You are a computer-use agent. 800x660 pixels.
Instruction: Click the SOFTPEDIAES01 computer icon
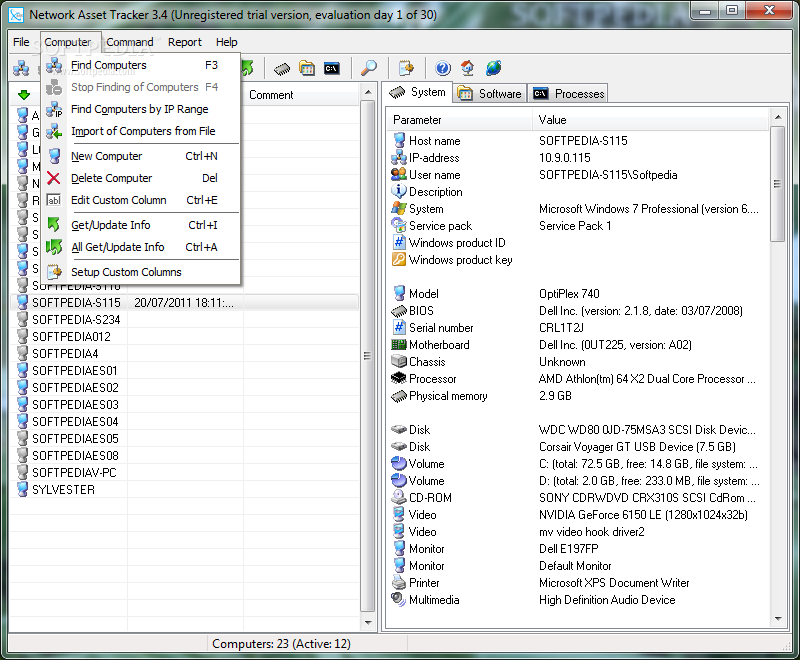coord(22,370)
